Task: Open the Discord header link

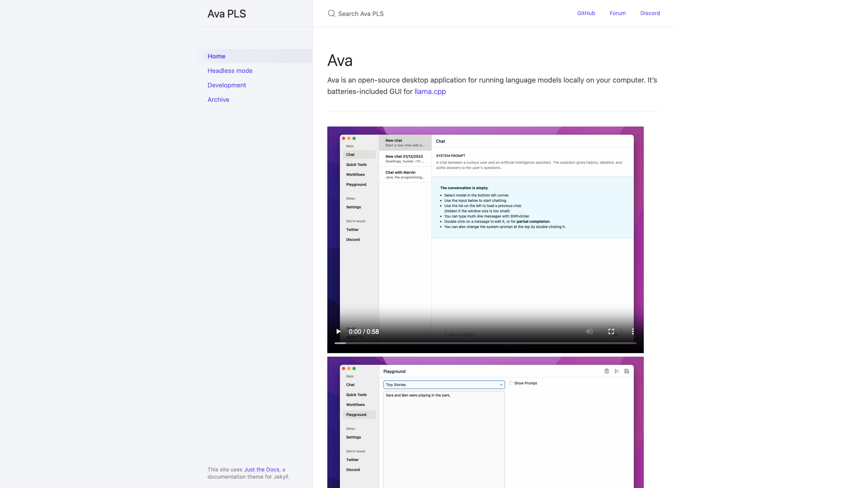Action: point(650,13)
